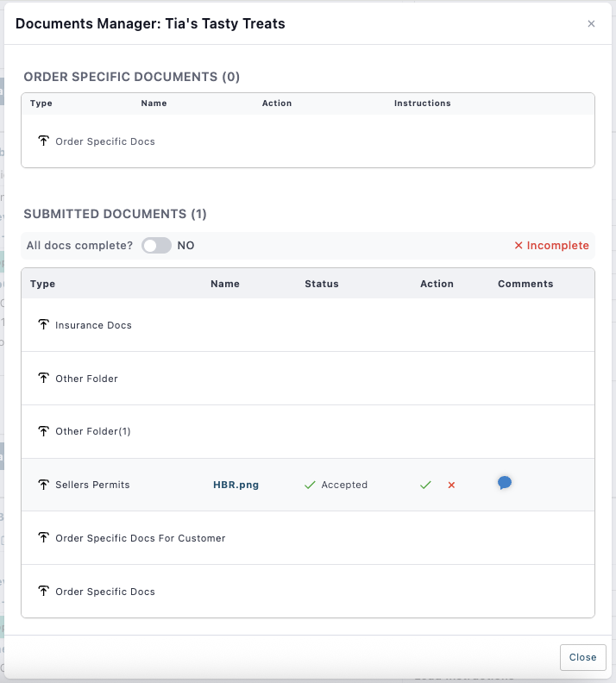
Task: Click the Status column header
Action: coord(321,284)
